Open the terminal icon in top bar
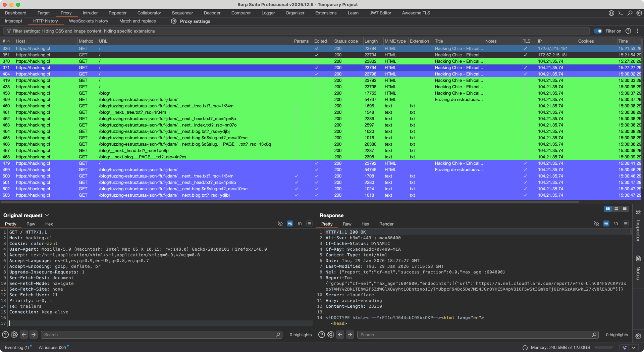The height and width of the screenshot is (352, 644). coord(621,13)
